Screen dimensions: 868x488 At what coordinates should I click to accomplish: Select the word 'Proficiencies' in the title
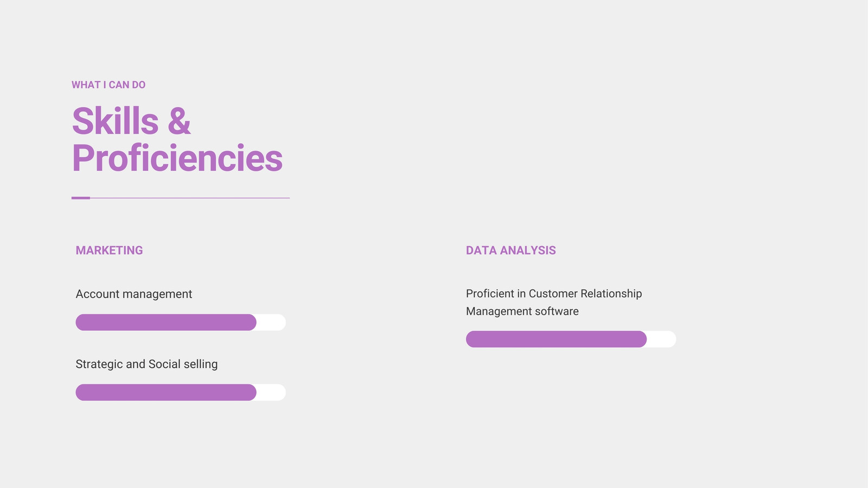pos(177,158)
